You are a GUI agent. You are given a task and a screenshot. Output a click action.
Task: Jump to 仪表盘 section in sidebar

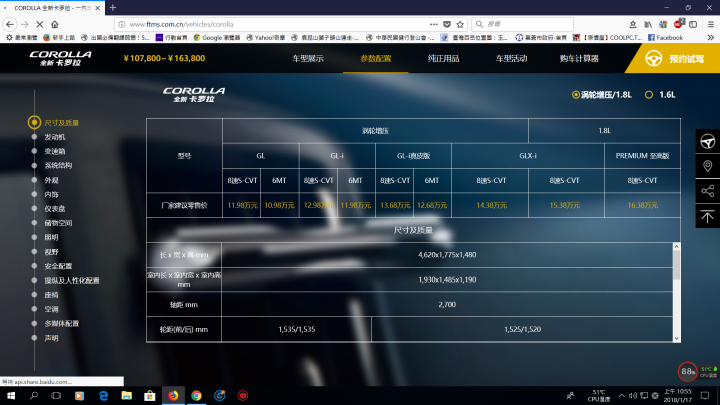click(x=55, y=208)
